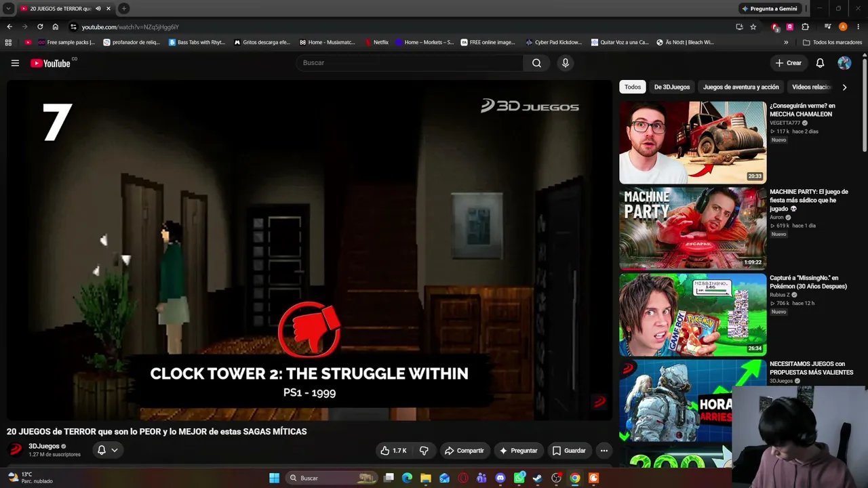Viewport: 868px width, 488px height.
Task: Open the YouTube guide hamburger menu
Action: (15, 63)
